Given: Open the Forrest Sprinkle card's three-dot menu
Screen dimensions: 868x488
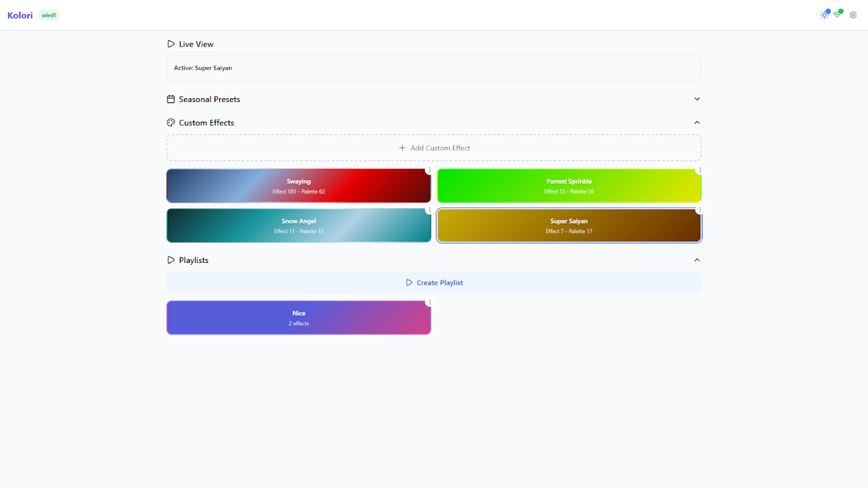Looking at the screenshot, I should pyautogui.click(x=700, y=170).
